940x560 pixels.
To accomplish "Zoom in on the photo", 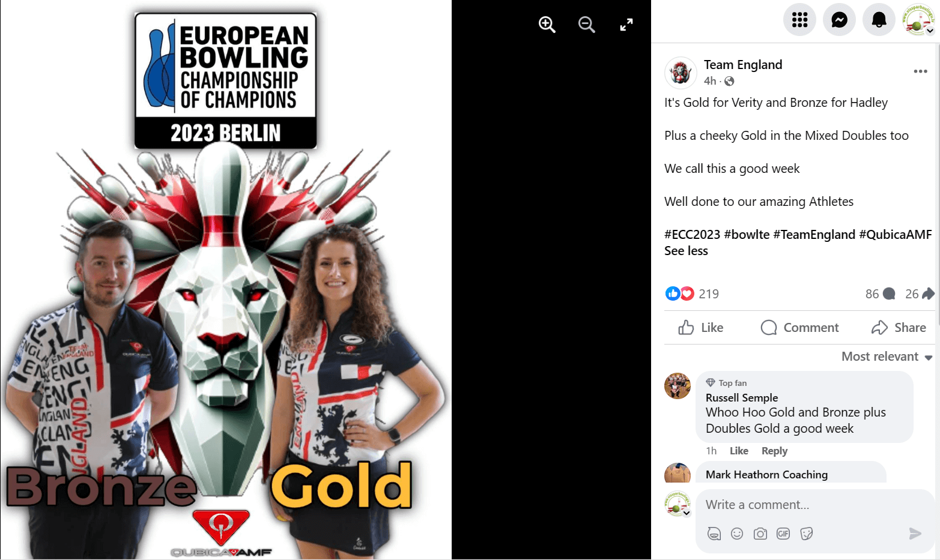I will point(547,25).
